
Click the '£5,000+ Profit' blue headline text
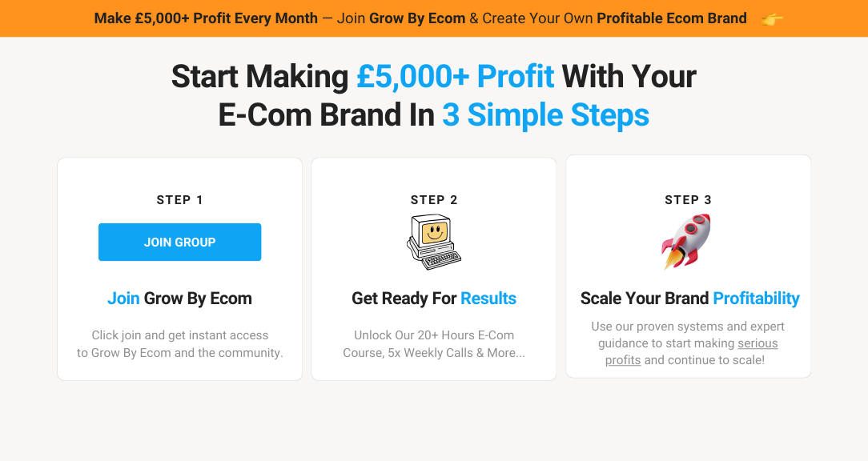click(x=455, y=76)
